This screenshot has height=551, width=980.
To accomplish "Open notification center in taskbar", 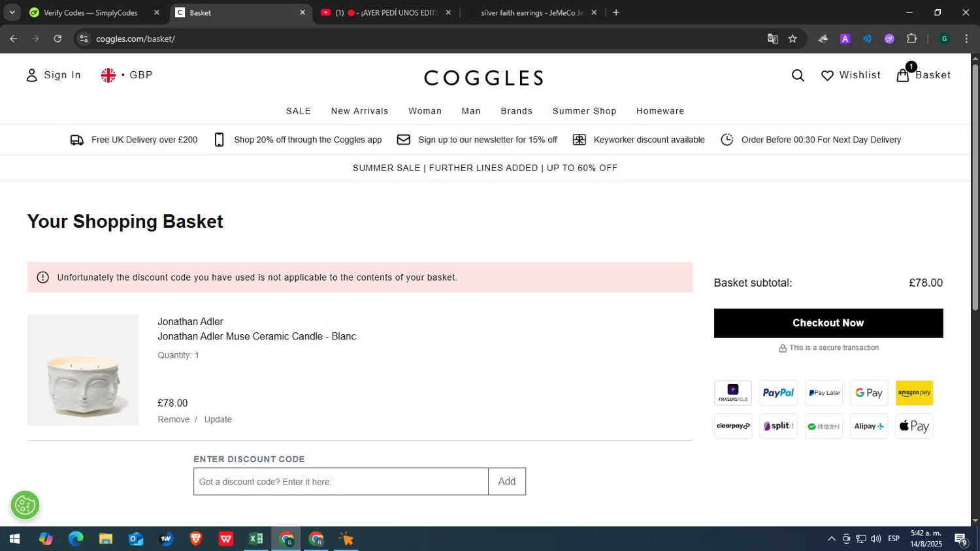I will point(961,539).
